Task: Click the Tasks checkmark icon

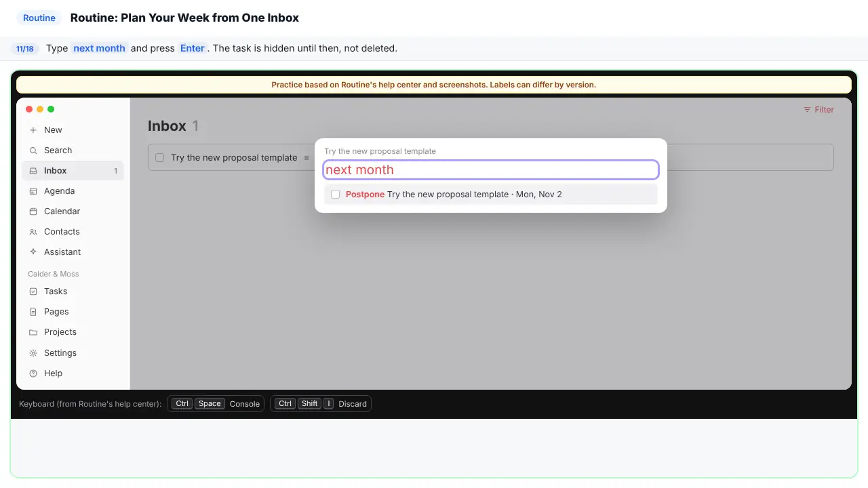Action: (33, 291)
